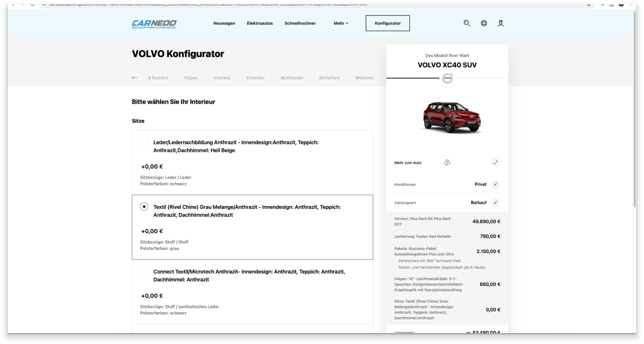644x344 pixels.
Task: Edit Zahlungsart with the pencil icon
Action: pyautogui.click(x=495, y=203)
